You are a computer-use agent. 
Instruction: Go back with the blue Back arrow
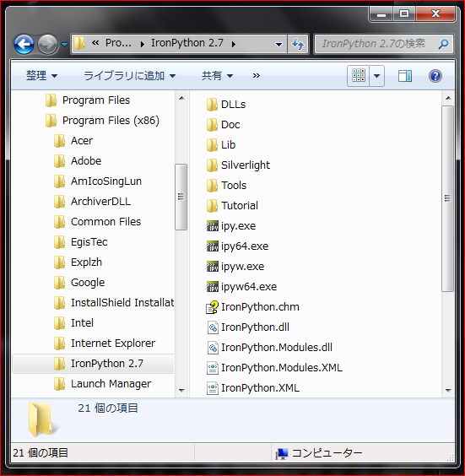point(24,45)
